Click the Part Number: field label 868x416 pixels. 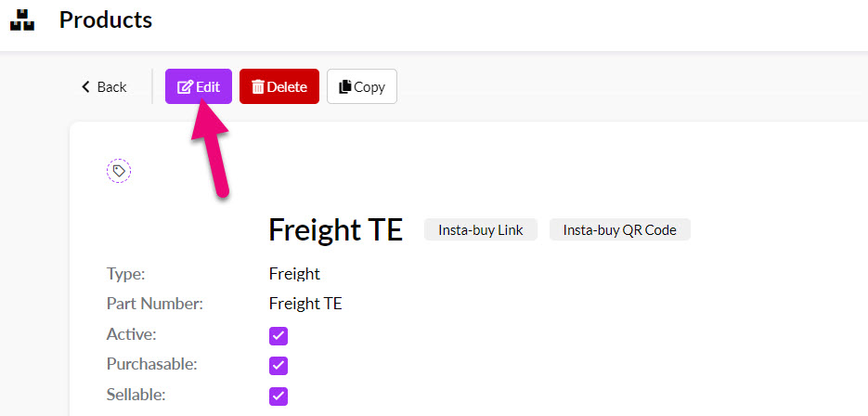click(x=155, y=304)
